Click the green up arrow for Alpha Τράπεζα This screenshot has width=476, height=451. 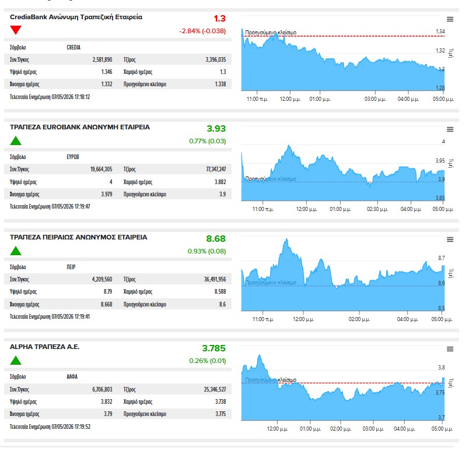[16, 360]
